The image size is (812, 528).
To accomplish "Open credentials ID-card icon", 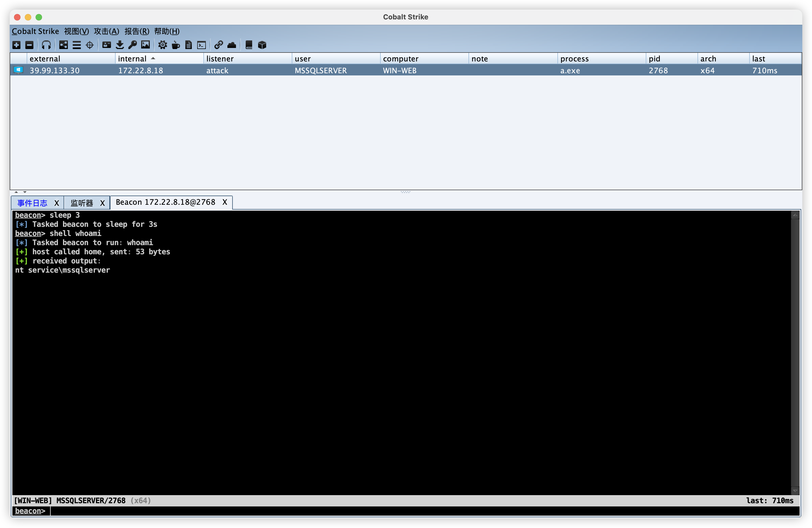I will pos(106,45).
